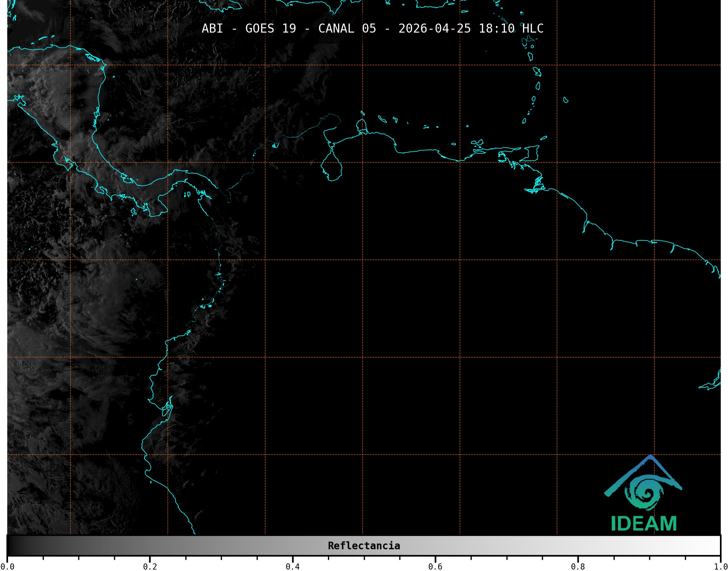Viewport: 728px width, 571px height.
Task: Click the '18:10 HLC' time in the title
Action: 511,29
